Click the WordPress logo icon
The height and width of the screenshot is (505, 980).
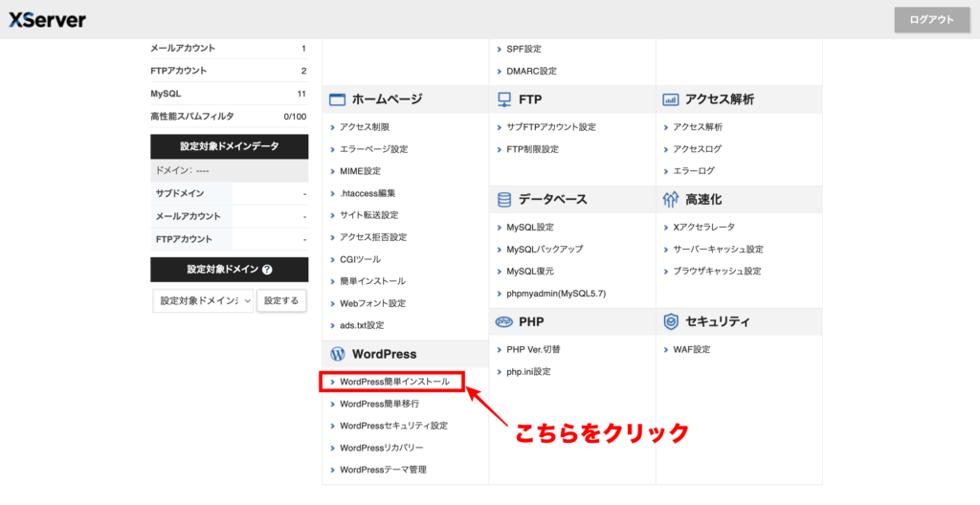coord(337,354)
